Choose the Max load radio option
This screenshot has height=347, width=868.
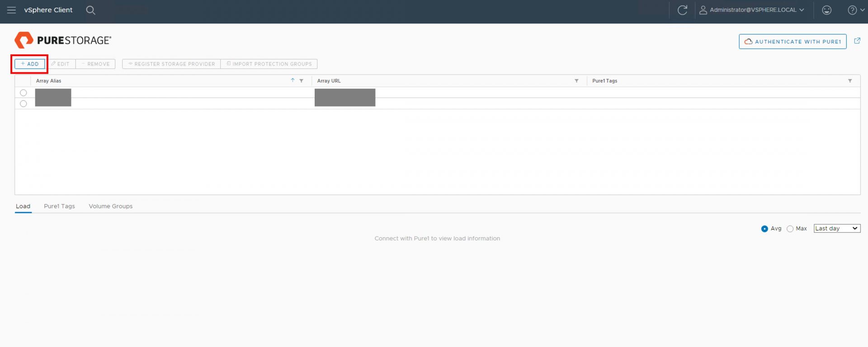(790, 229)
